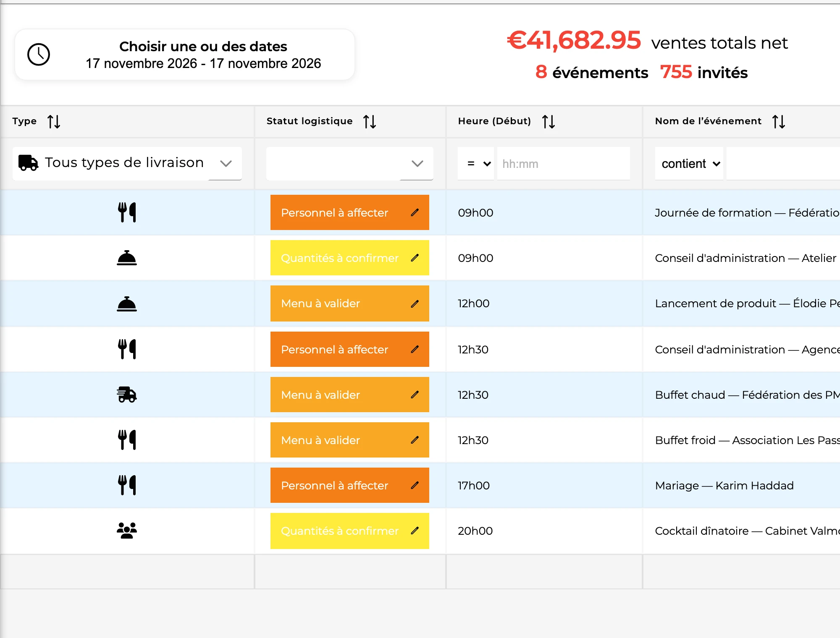
Task: Click the fork-knife icon in Journée de formation row
Action: point(127,212)
